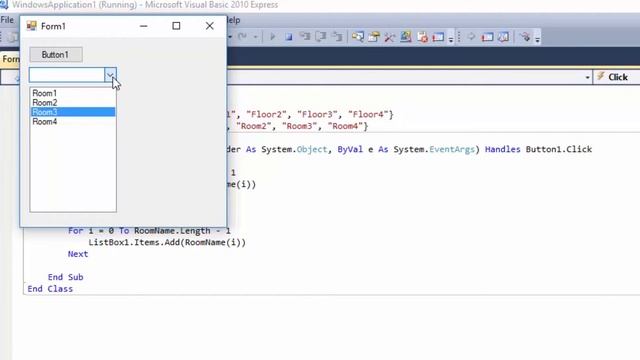640x360 pixels.
Task: Open the Error List toolbar icon
Action: 422,37
